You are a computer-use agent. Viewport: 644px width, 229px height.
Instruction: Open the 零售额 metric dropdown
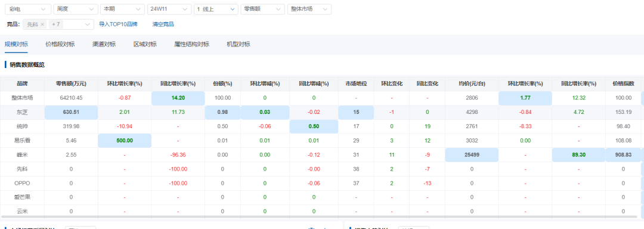(x=263, y=9)
